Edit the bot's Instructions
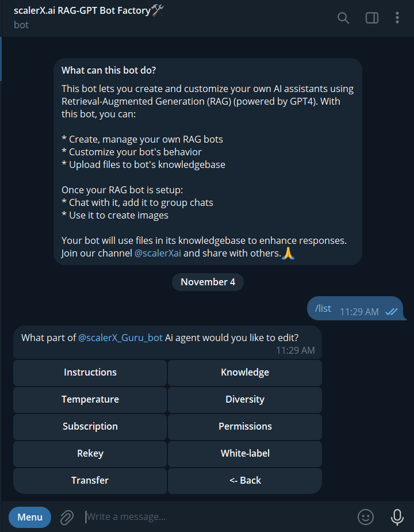The width and height of the screenshot is (414, 532). (x=90, y=373)
